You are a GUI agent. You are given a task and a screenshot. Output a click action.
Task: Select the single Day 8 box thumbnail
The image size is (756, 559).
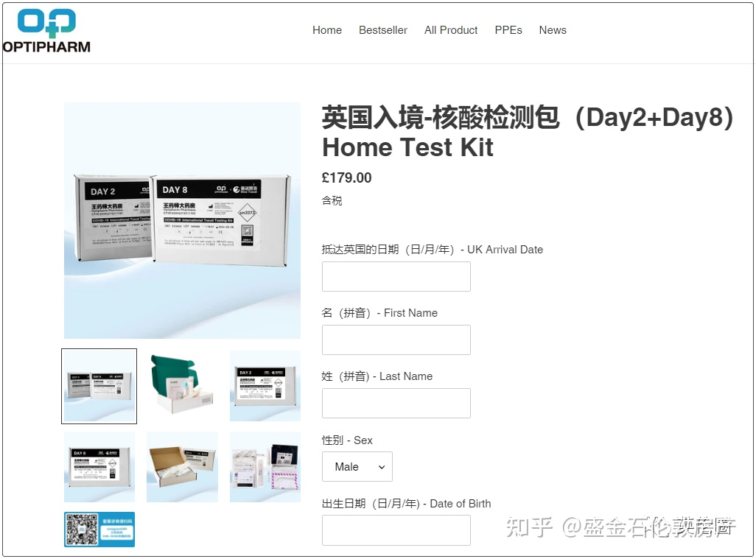click(99, 467)
